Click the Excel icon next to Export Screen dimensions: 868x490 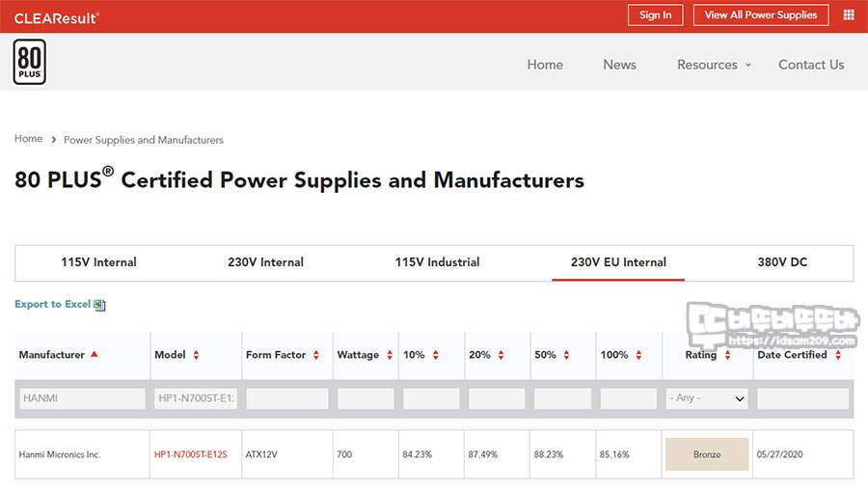coord(99,305)
